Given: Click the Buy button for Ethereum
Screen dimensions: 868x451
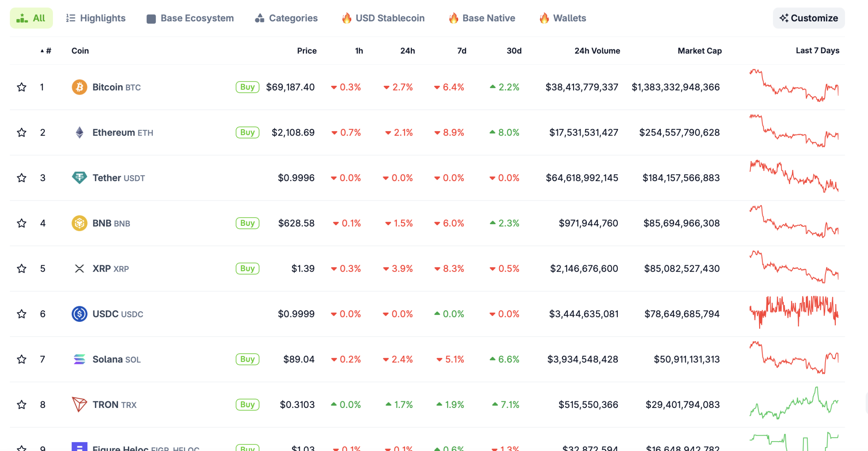Looking at the screenshot, I should pos(247,132).
